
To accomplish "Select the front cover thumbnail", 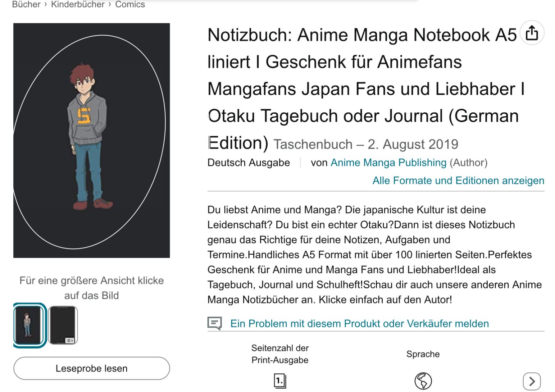I will 29,325.
